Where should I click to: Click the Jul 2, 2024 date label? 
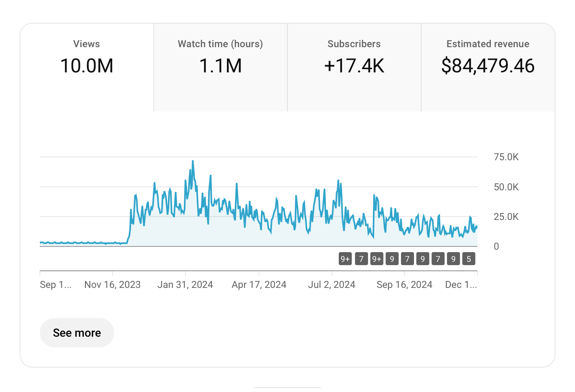click(x=332, y=285)
